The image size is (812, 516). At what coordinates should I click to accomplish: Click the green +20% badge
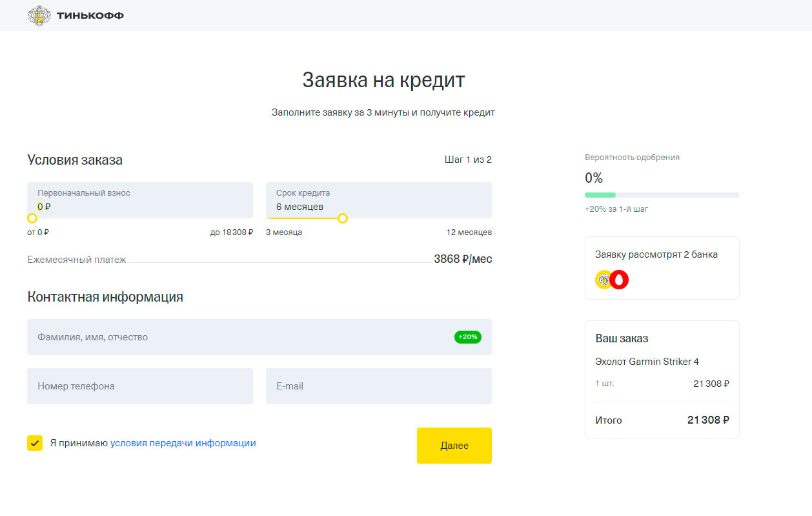467,337
